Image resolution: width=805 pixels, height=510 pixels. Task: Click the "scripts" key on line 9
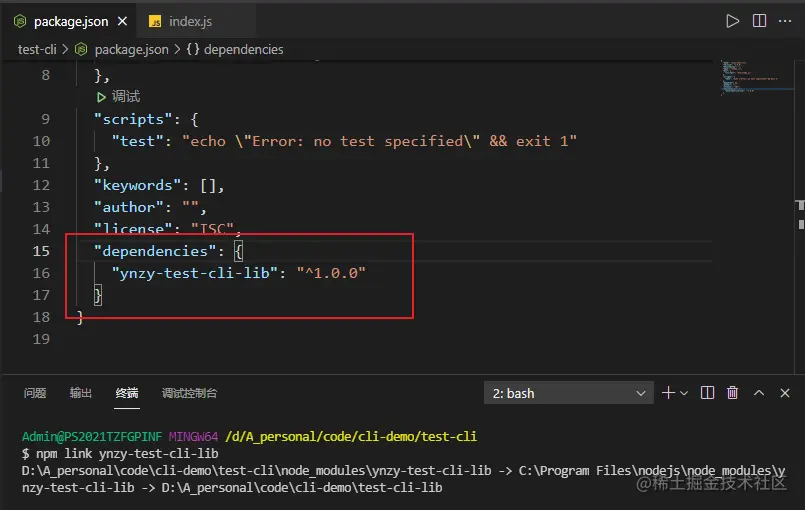tap(133, 119)
